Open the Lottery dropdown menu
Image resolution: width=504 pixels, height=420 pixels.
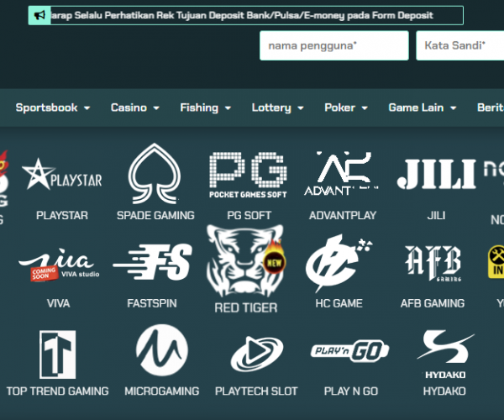coord(276,108)
